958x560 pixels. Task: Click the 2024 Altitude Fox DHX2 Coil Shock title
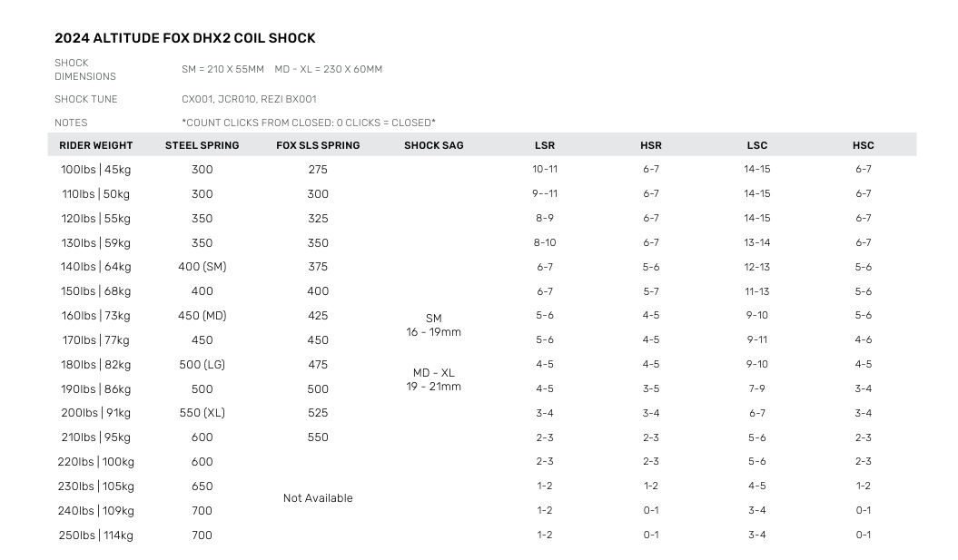(x=185, y=38)
